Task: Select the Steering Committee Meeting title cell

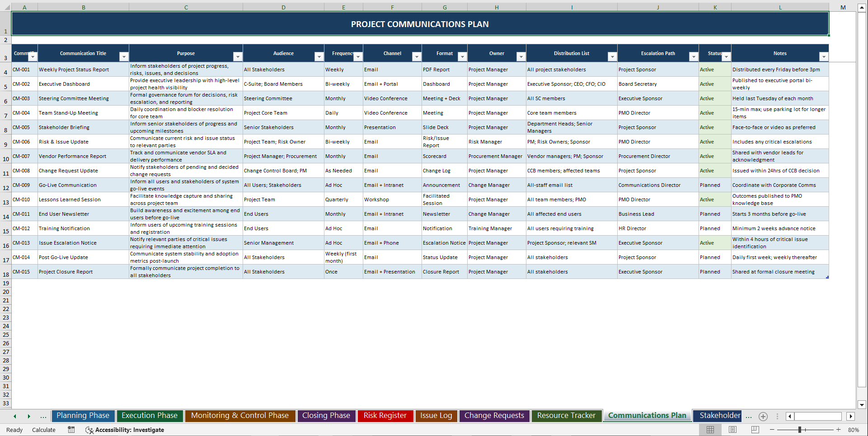Action: pos(83,98)
